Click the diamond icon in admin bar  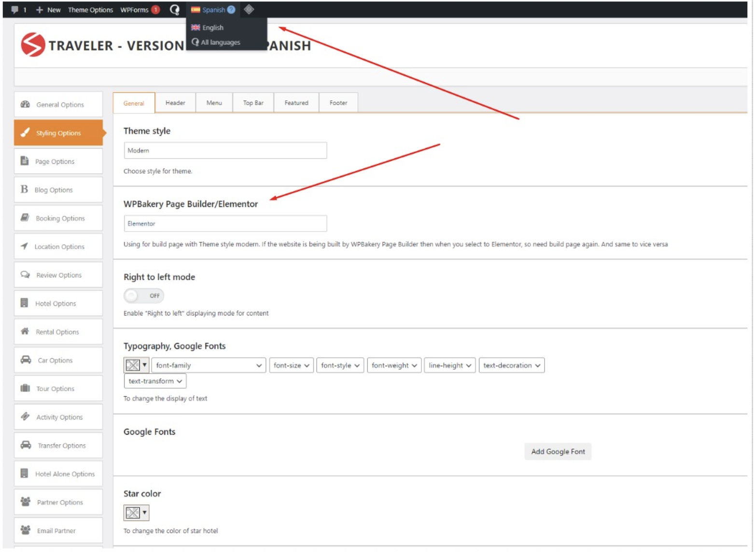(x=249, y=9)
